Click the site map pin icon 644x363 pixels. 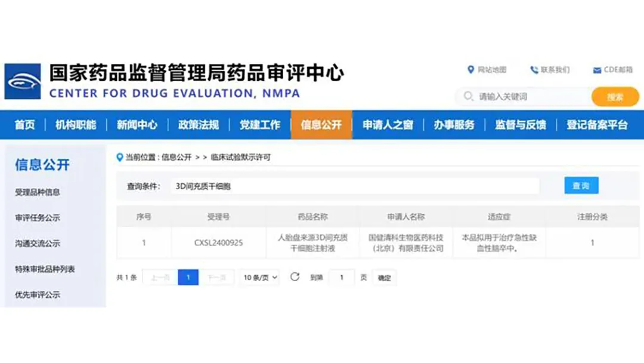point(470,70)
